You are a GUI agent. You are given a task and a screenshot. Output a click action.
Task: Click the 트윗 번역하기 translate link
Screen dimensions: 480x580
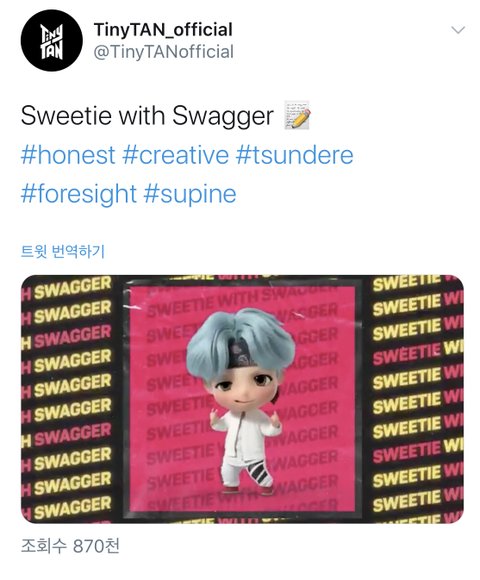63,251
